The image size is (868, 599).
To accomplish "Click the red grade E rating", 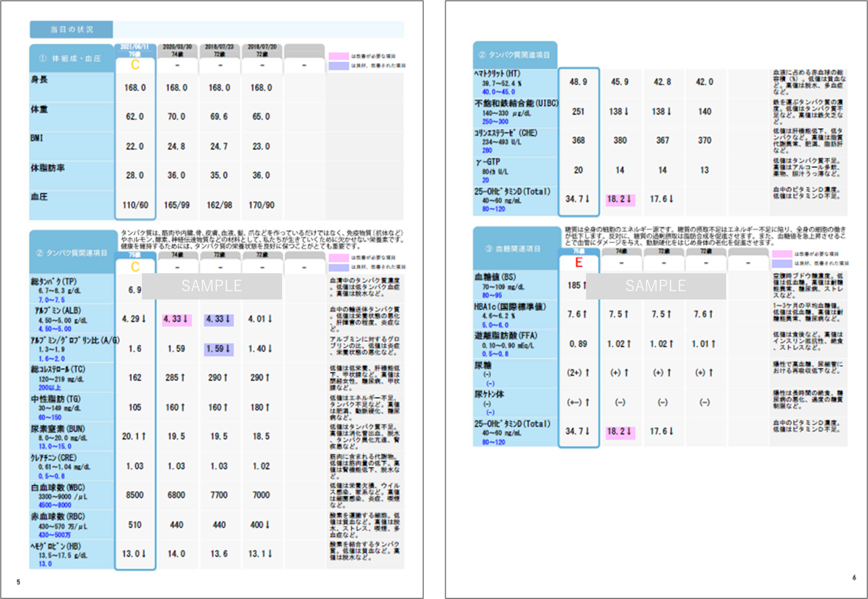I will (578, 263).
